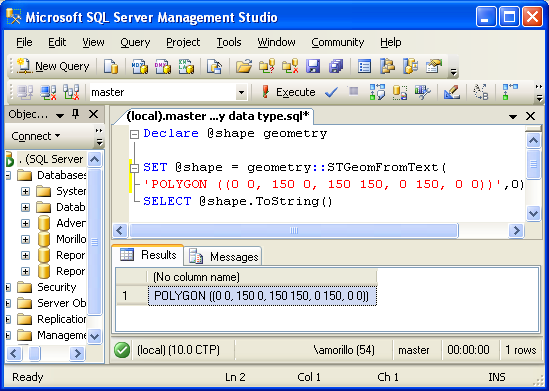
Task: Switch to the Messages tab
Action: coord(223,257)
